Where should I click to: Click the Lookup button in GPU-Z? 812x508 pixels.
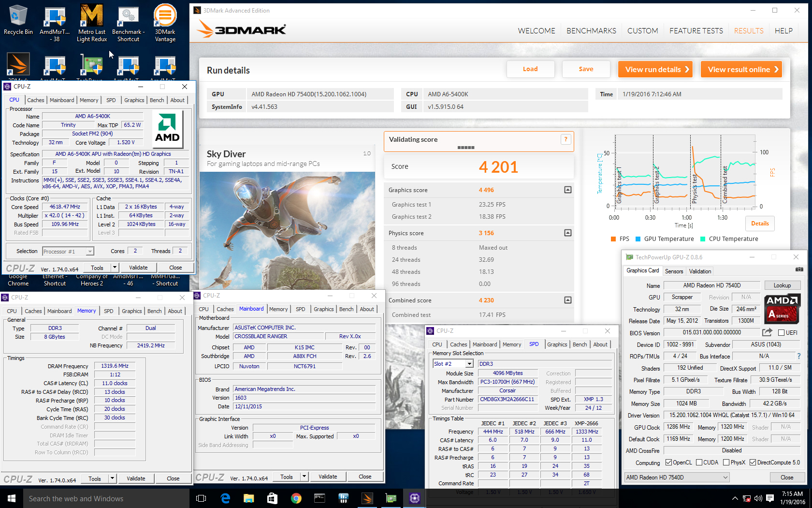coord(782,285)
